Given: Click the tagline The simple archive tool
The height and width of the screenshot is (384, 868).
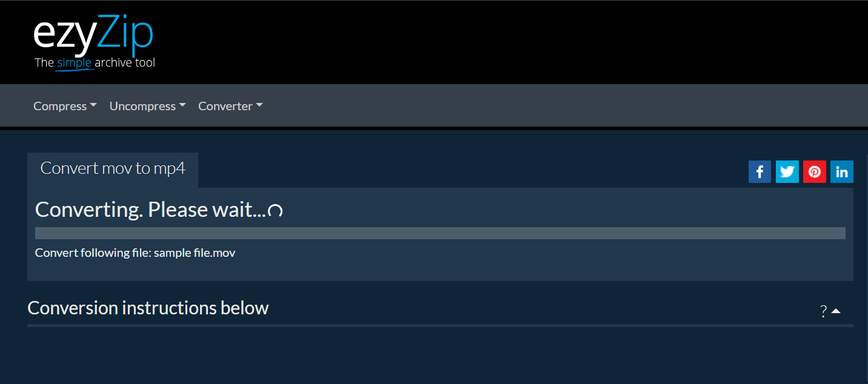Looking at the screenshot, I should [95, 62].
